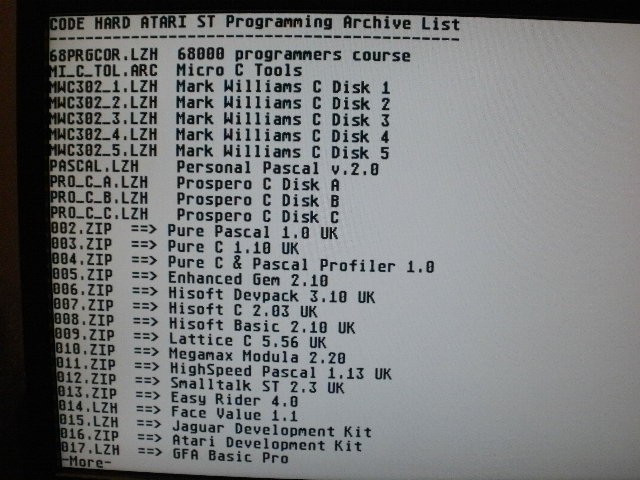
Task: Select the MWC302_1.LZH file name
Action: (104, 87)
